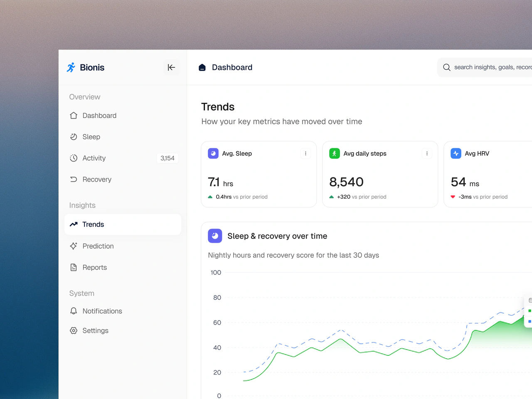Go to the Sleep section
532x399 pixels.
123,137
